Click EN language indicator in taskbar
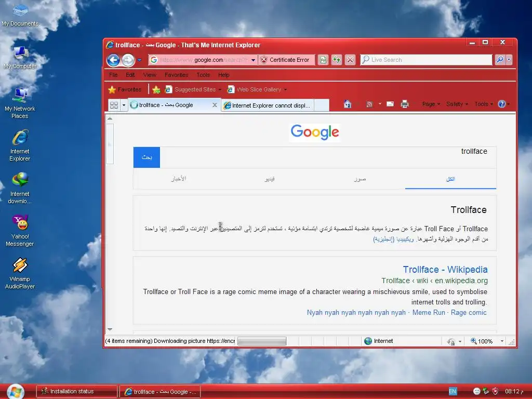Viewport: 532px width, 399px height. (453, 391)
